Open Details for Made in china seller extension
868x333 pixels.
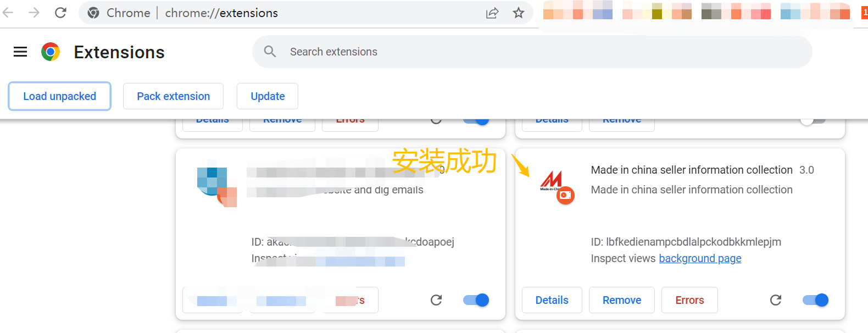pos(552,300)
